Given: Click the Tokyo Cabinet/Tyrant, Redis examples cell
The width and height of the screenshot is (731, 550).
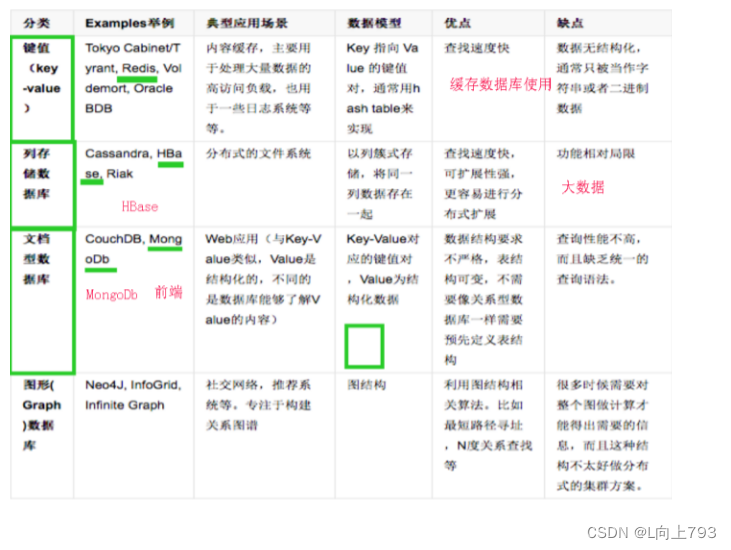Looking at the screenshot, I should [133, 89].
